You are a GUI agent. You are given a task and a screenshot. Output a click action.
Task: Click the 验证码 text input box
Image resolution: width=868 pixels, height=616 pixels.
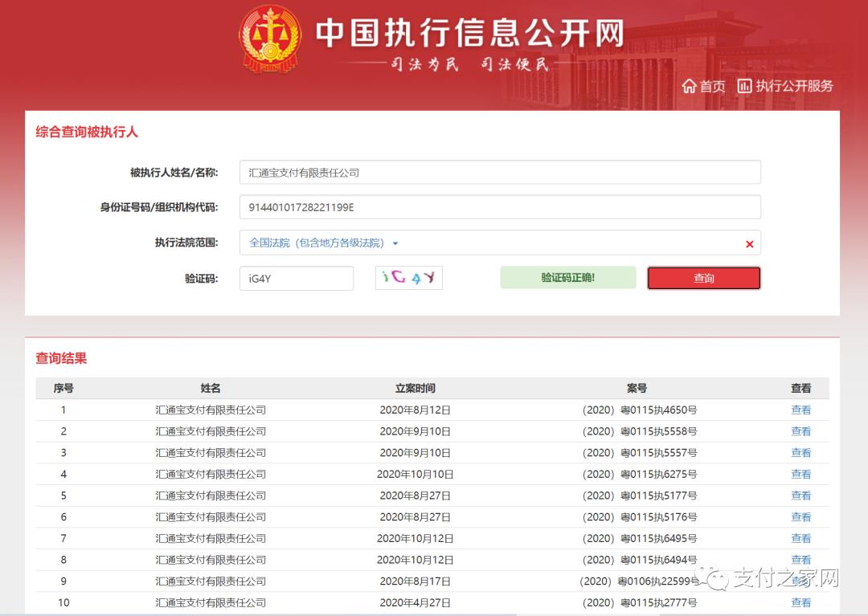point(296,277)
